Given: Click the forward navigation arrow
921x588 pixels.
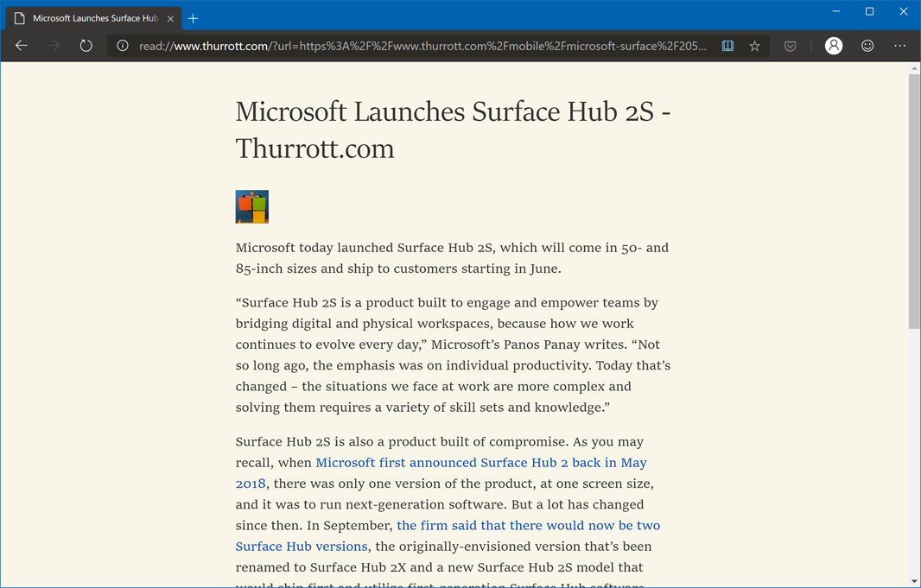Looking at the screenshot, I should point(54,46).
